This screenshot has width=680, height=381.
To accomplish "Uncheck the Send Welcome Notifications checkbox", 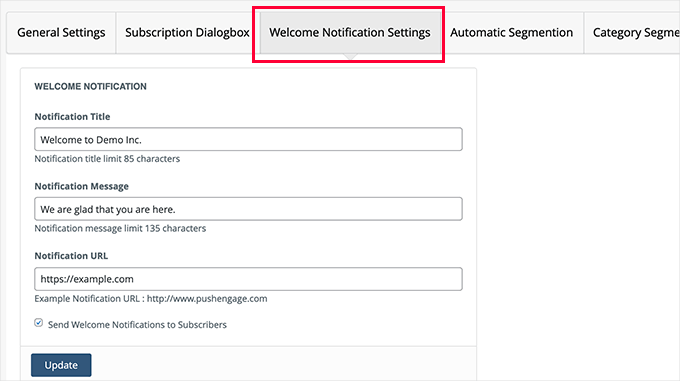I will pyautogui.click(x=39, y=323).
